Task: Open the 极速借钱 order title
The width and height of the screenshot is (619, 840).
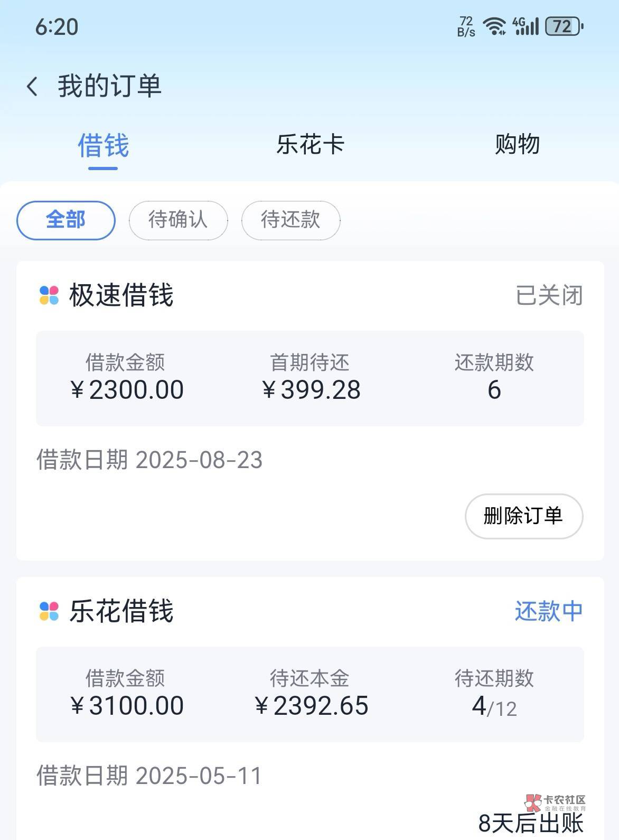Action: coord(121,295)
